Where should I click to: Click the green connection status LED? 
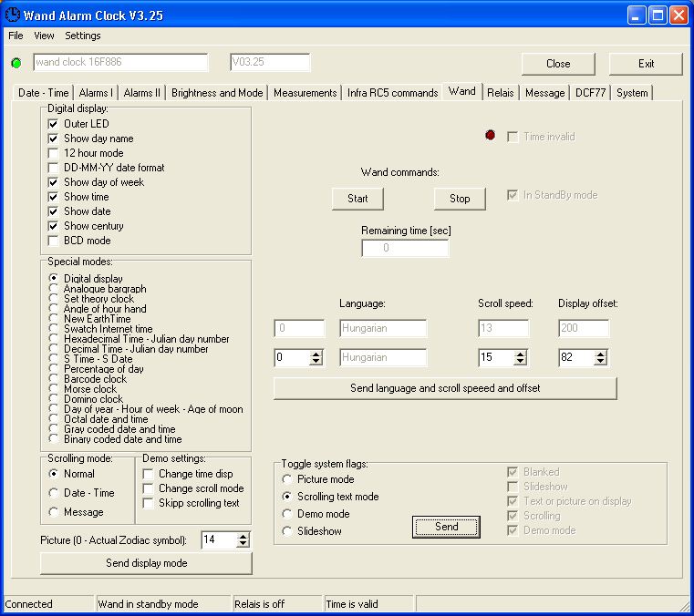pos(16,63)
